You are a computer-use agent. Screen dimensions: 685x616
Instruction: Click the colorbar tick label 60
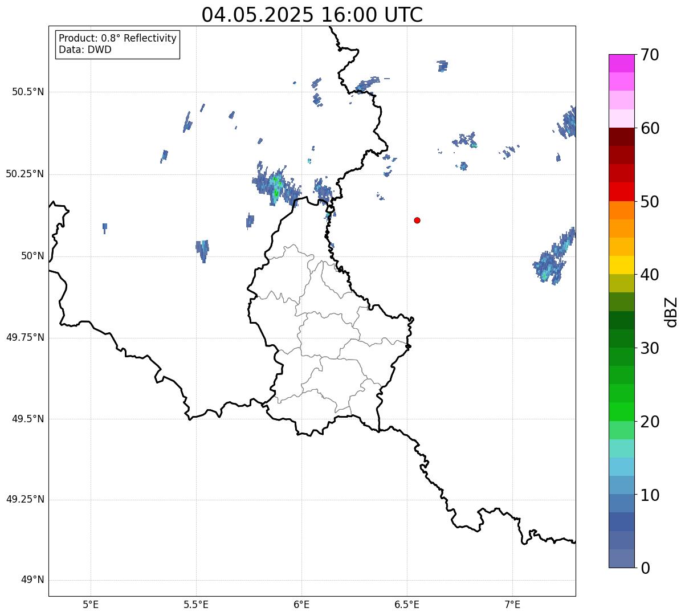[x=650, y=128]
